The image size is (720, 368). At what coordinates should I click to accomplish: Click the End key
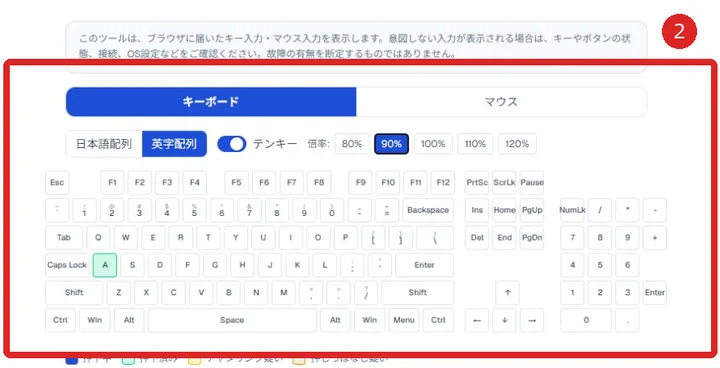click(x=504, y=238)
